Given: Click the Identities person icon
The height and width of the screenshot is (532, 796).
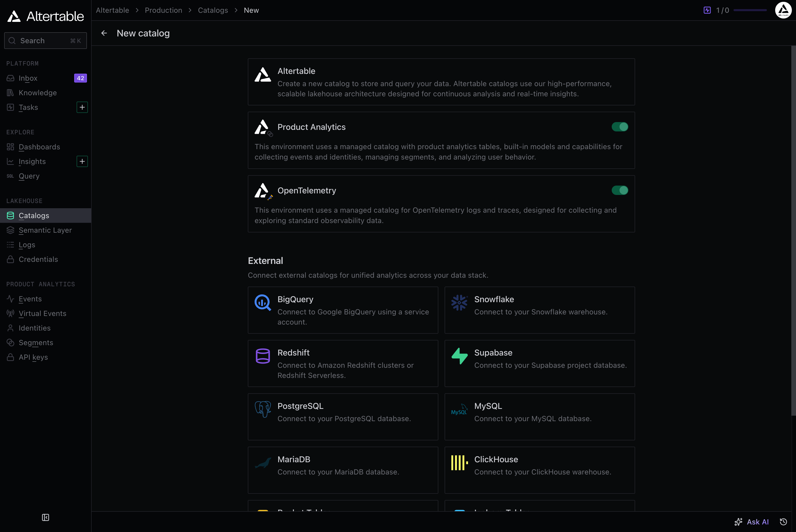Looking at the screenshot, I should (10, 328).
